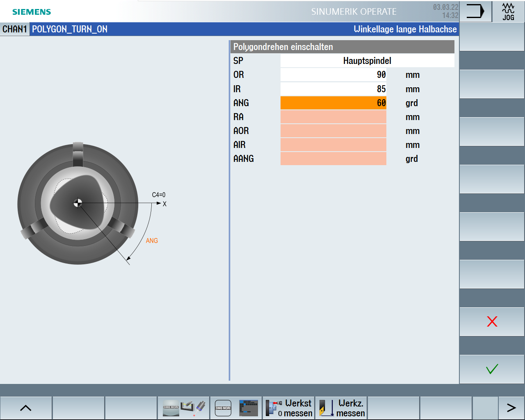Click the Winkellage lange Halbachse hint text
This screenshot has height=420, width=525.
(405, 29)
